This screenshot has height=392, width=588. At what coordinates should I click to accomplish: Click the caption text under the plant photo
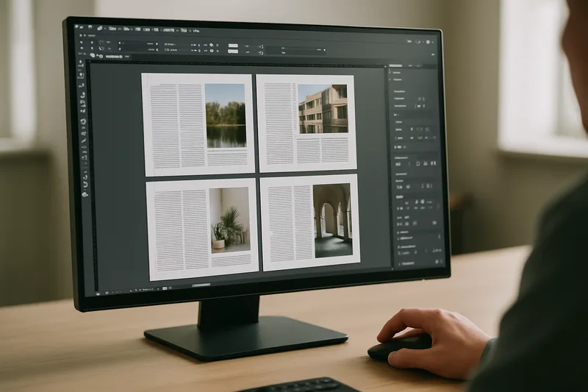(x=231, y=260)
